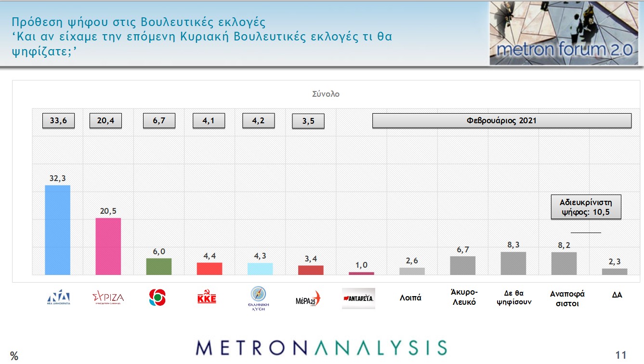Click the Φεβρουάριος 2021 label box
Viewport: 644px width, 364px height.
coord(501,121)
